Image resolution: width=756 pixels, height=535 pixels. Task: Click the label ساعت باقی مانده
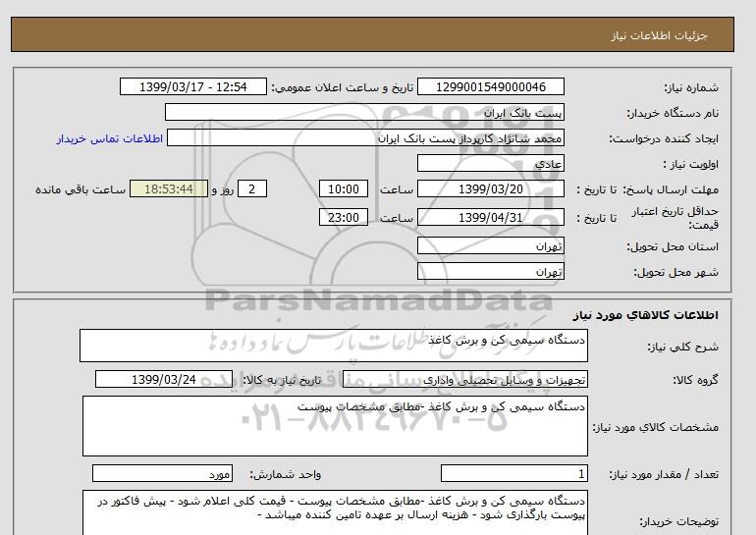[x=81, y=189]
